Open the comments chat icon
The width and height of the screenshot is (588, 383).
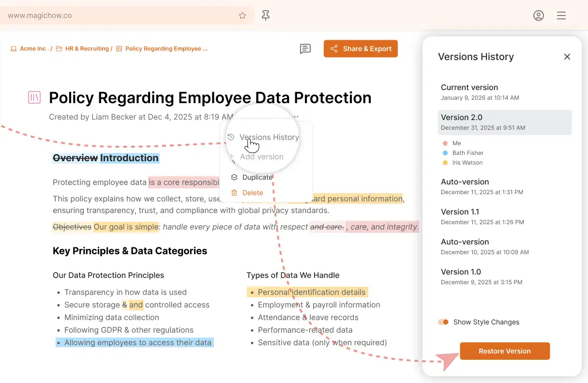(x=305, y=49)
